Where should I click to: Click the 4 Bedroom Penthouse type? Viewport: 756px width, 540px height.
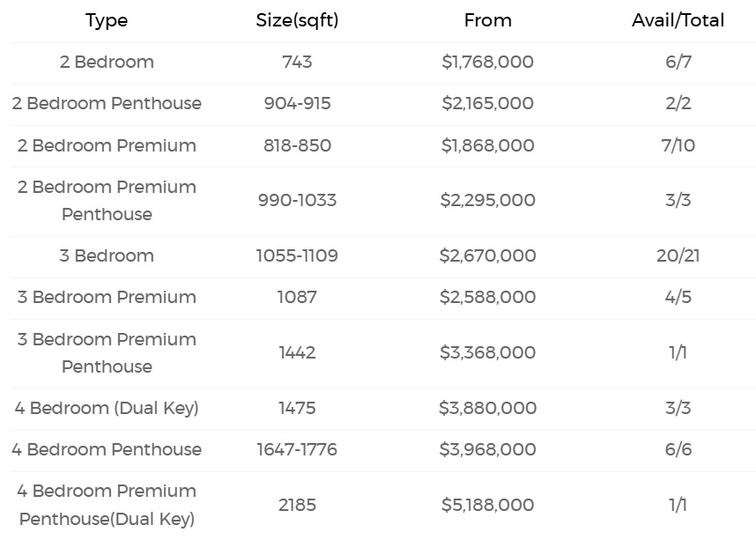[107, 449]
